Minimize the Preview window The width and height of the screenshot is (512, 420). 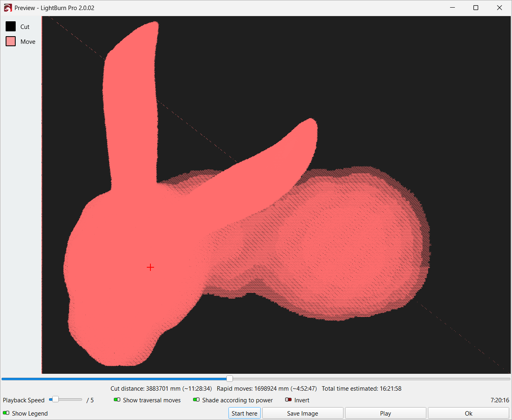(452, 8)
